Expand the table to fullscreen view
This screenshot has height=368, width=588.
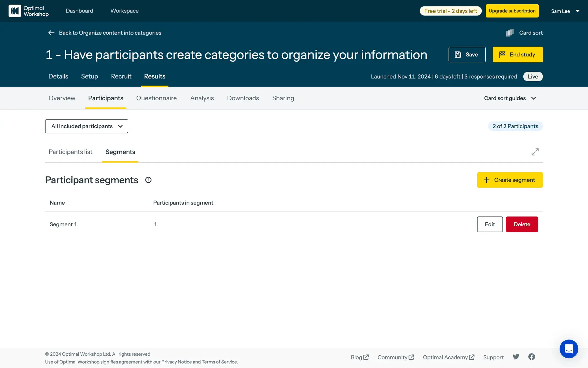(535, 152)
